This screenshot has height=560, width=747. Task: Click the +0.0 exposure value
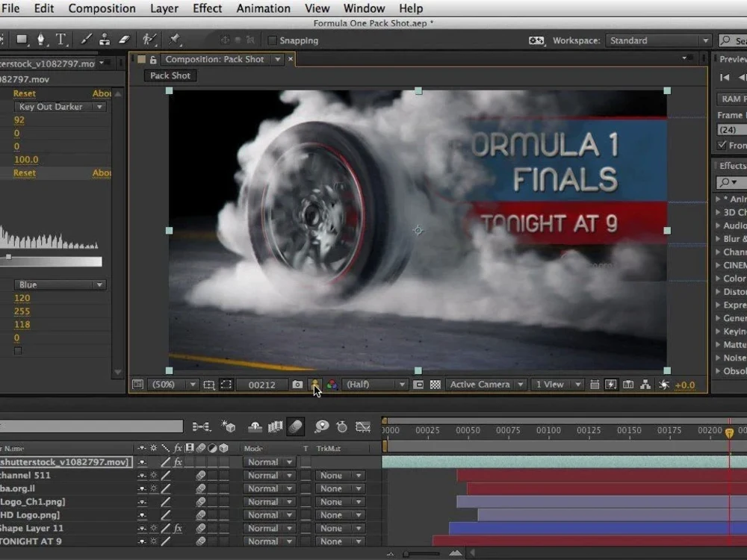[684, 385]
